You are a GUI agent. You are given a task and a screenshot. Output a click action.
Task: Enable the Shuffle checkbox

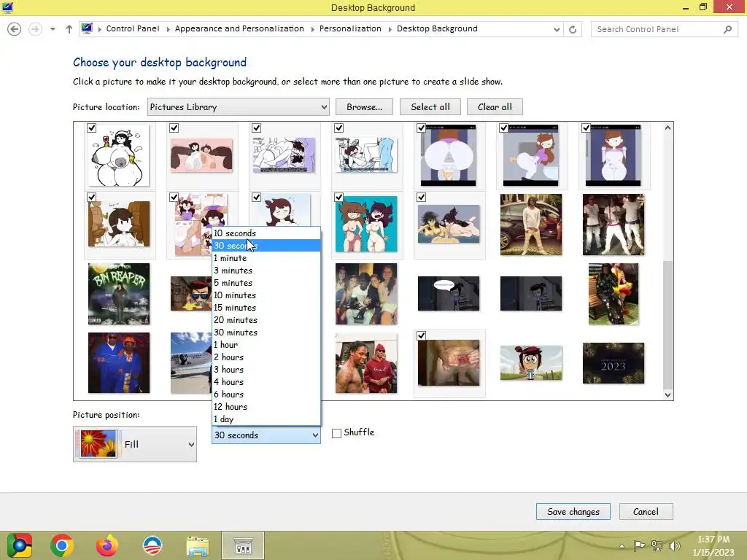click(x=336, y=433)
